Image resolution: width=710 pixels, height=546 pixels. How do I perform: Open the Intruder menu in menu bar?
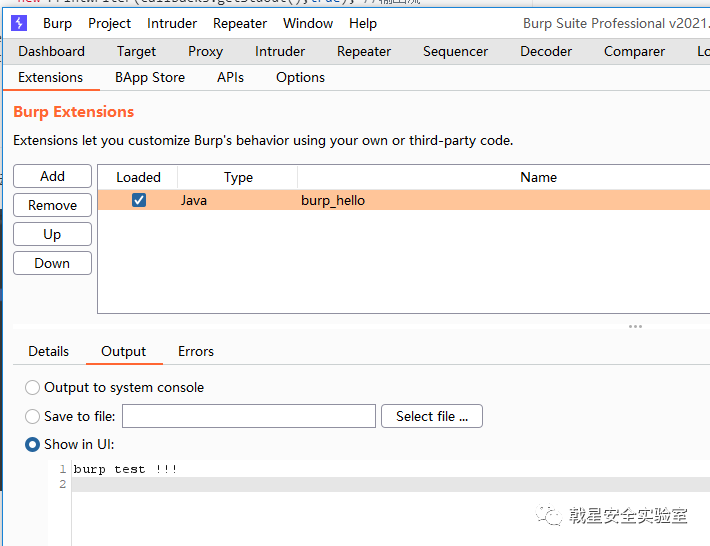pyautogui.click(x=172, y=23)
